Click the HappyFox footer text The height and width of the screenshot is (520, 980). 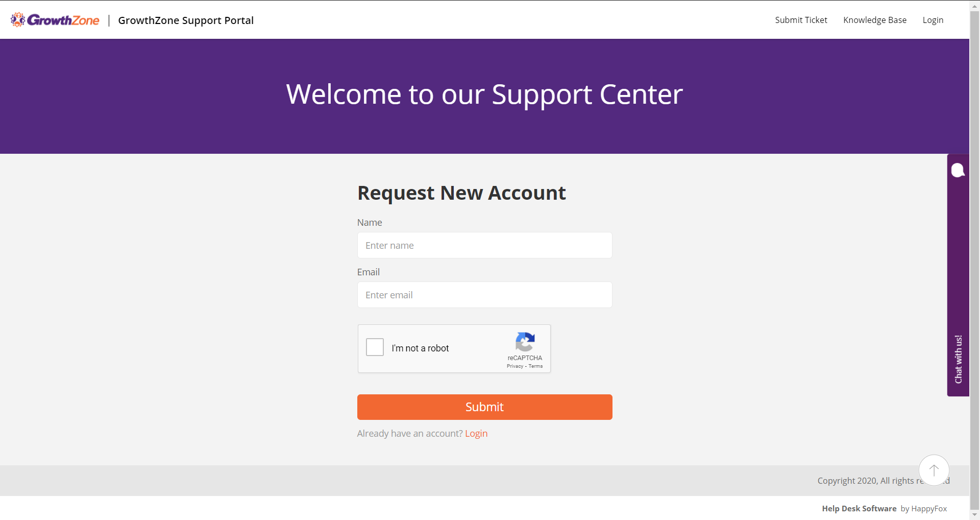pos(928,508)
